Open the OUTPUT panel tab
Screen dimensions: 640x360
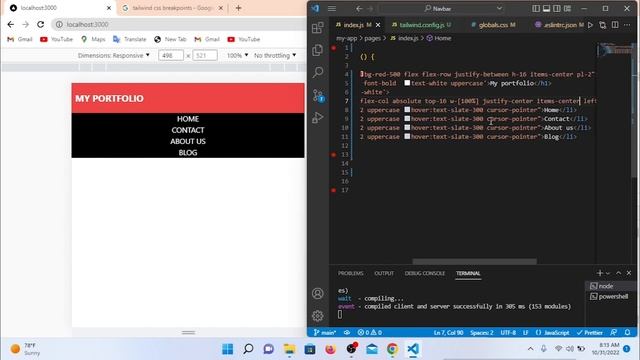click(x=384, y=273)
